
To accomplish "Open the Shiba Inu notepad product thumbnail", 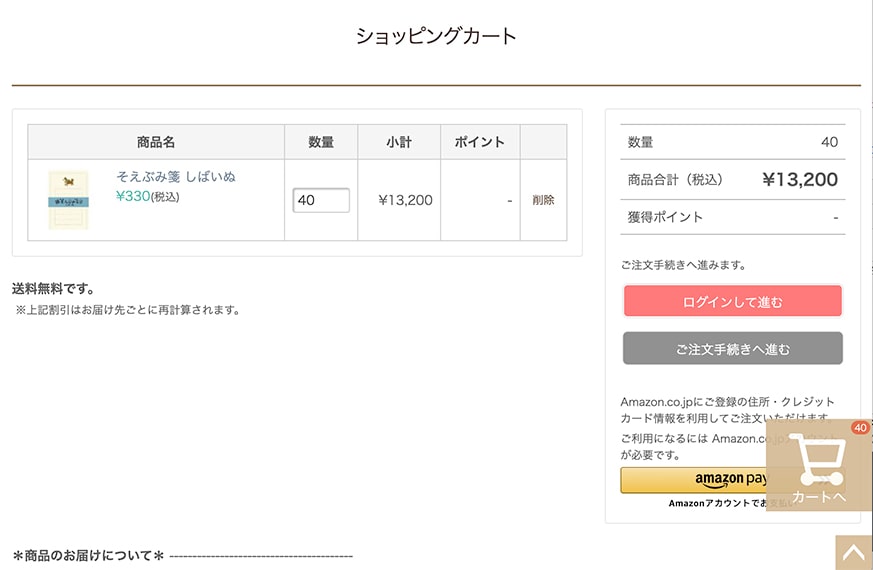I will (69, 200).
